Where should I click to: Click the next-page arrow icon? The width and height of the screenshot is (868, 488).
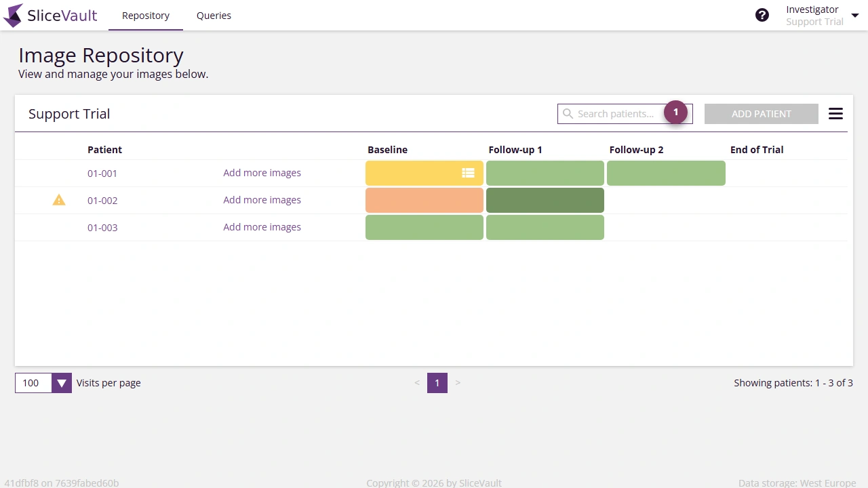[x=458, y=383]
